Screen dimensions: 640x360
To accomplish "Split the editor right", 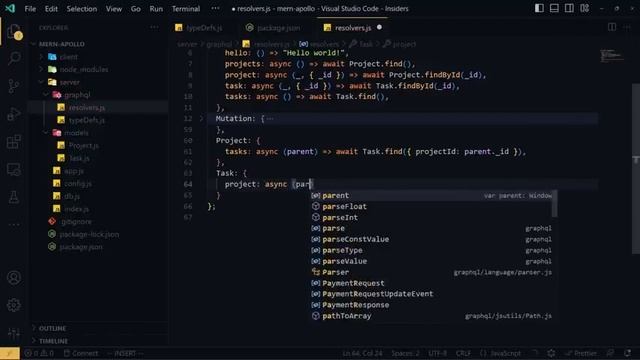I will pos(612,27).
